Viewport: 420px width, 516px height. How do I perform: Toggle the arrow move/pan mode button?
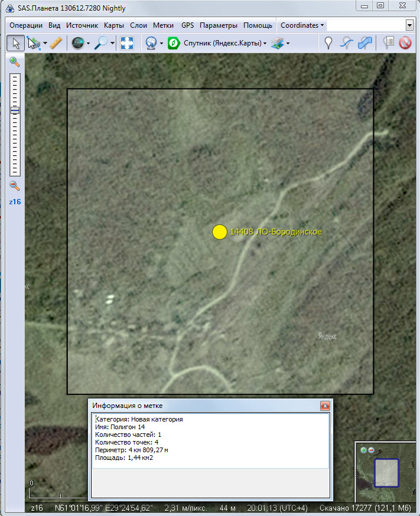(16, 43)
